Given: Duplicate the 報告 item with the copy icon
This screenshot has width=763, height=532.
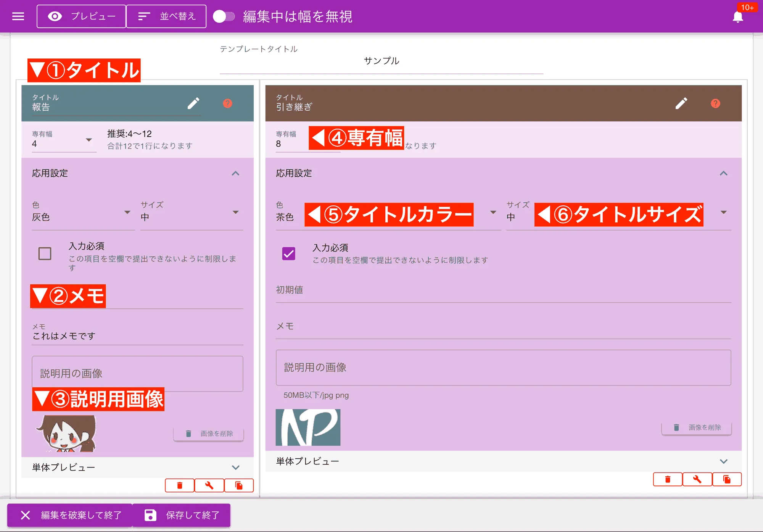Looking at the screenshot, I should click(239, 485).
